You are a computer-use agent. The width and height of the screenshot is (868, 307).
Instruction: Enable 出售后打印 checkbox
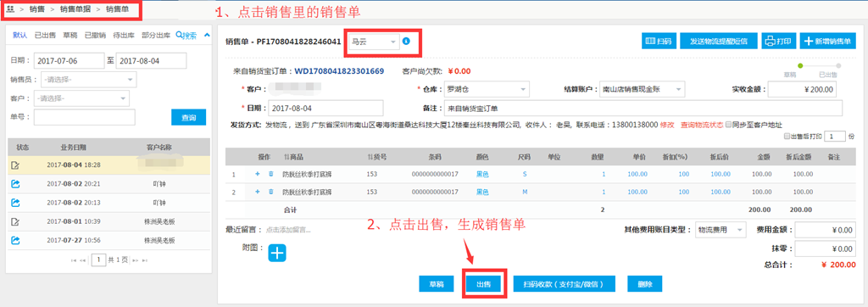point(787,137)
